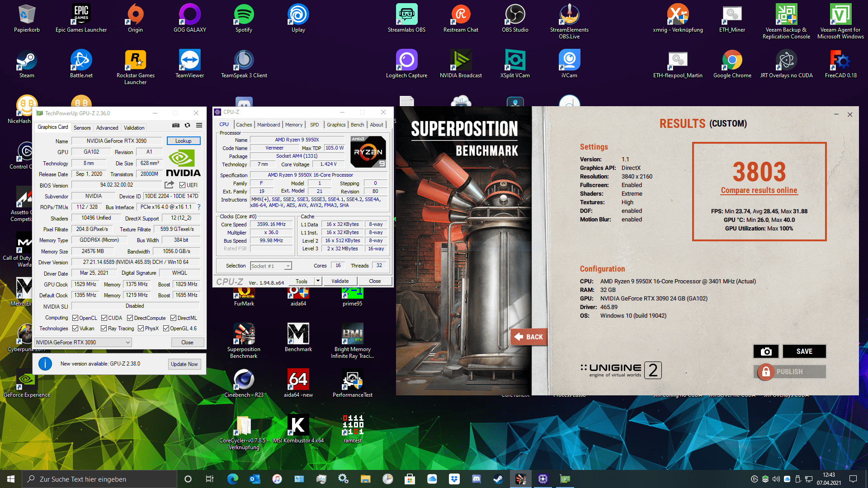Click the PUBLISH button in Superposition
This screenshot has width=868, height=488.
[x=790, y=372]
